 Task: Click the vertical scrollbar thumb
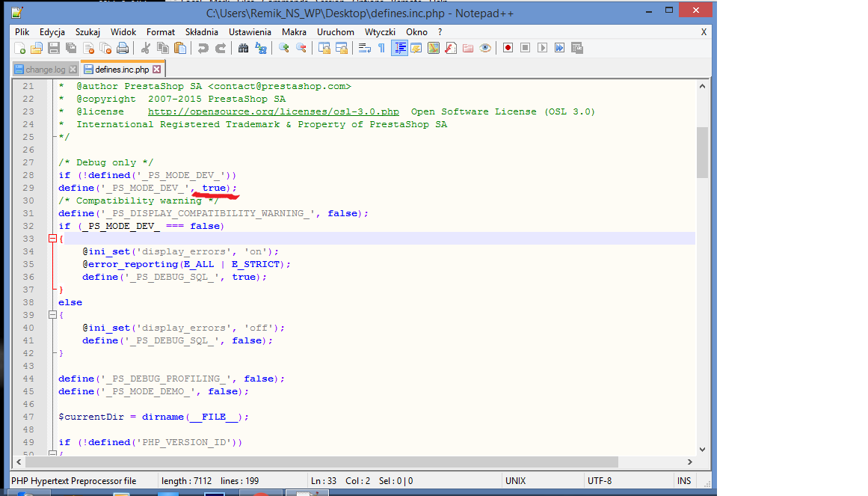click(x=701, y=152)
